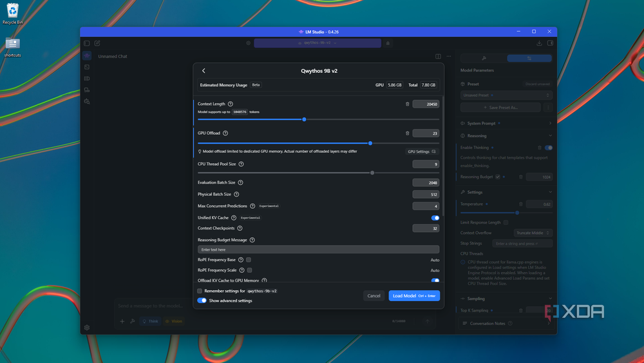Click the back arrow in the Qwythos dialog
The image size is (644, 363).
pyautogui.click(x=204, y=71)
